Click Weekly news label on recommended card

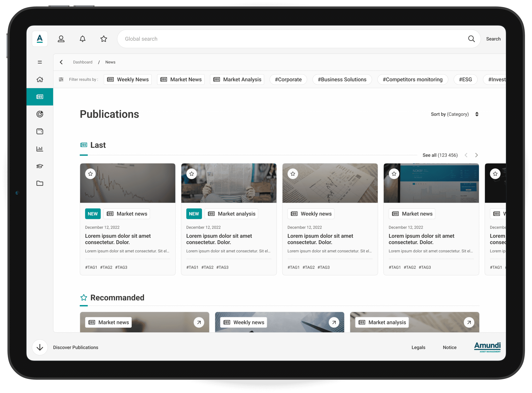click(244, 322)
